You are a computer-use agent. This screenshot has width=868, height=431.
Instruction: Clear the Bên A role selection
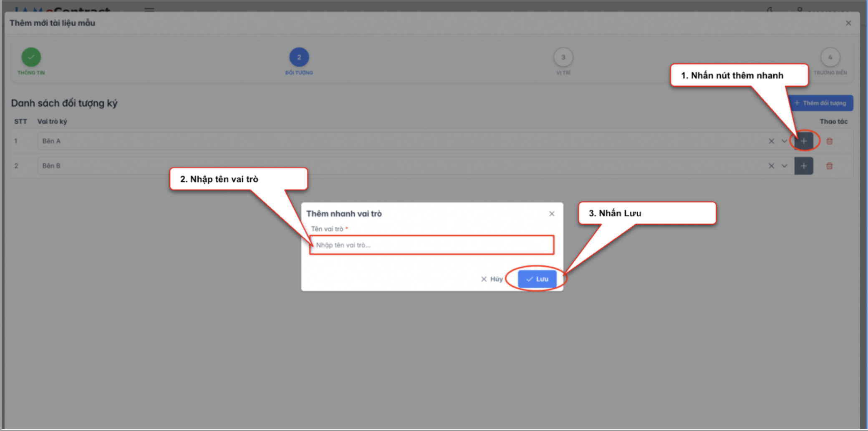[x=771, y=141]
